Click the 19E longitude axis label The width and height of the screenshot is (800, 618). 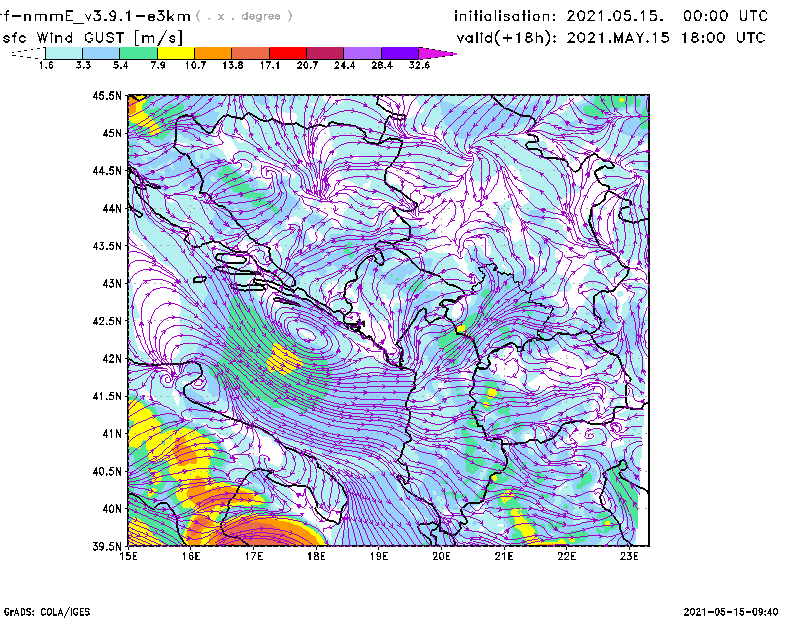(379, 556)
